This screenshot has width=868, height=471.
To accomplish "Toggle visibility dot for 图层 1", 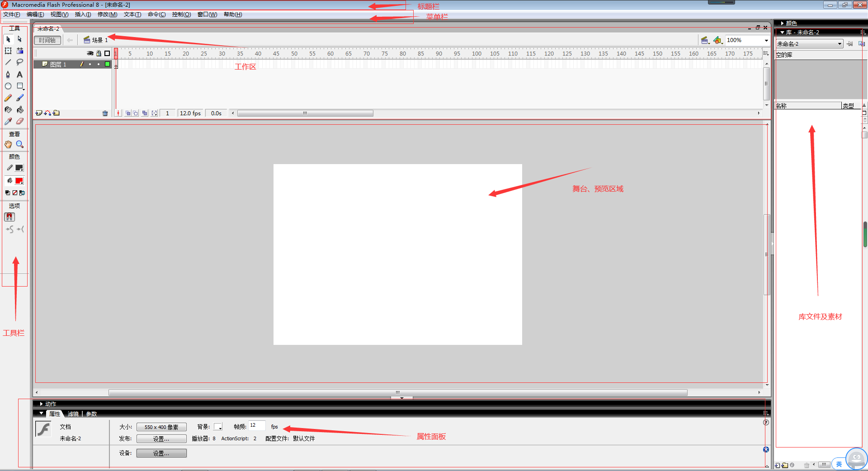I will [90, 64].
